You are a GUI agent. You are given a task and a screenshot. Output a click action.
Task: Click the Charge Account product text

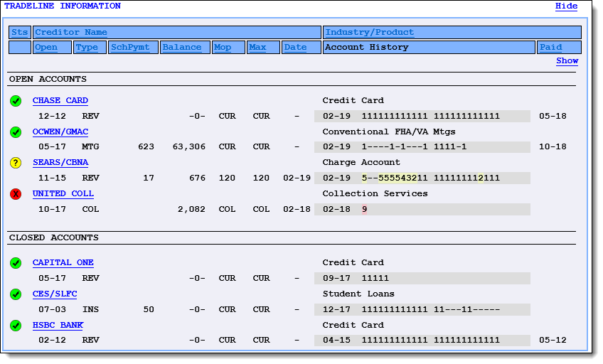361,163
